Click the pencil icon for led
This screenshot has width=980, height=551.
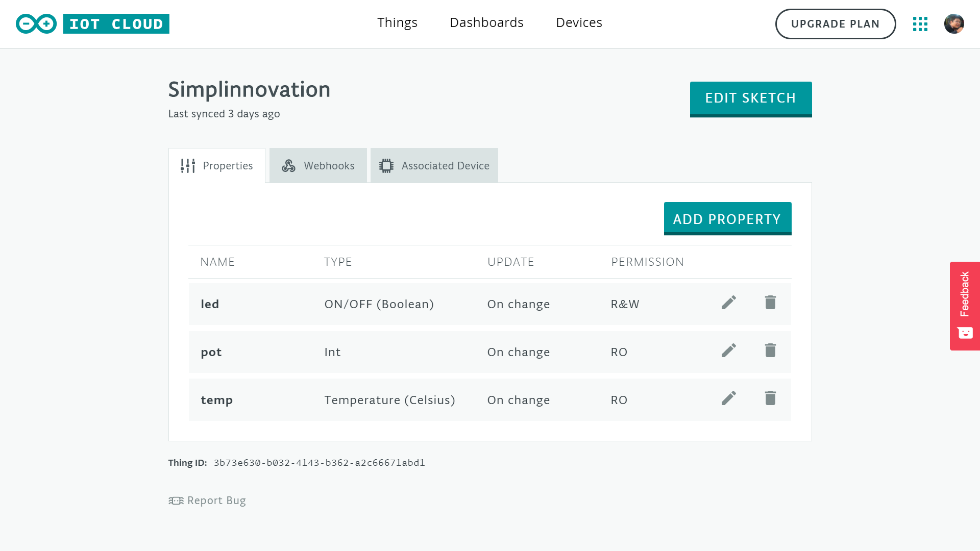click(728, 303)
